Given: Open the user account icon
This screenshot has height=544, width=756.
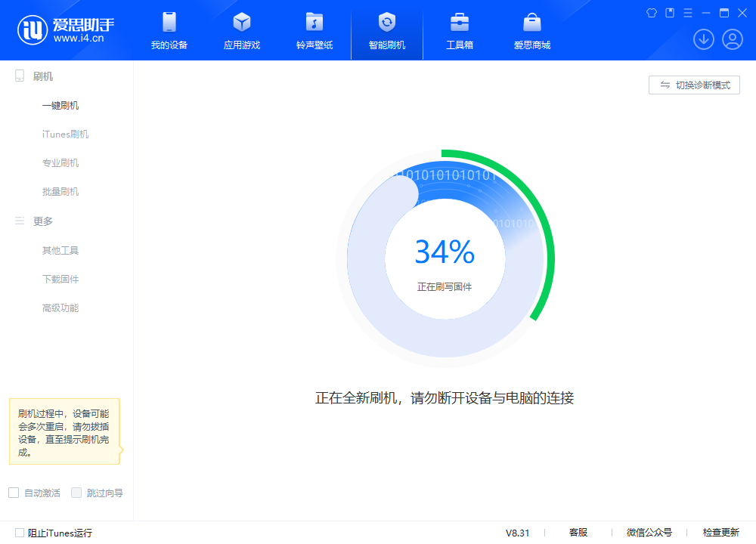Looking at the screenshot, I should click(x=732, y=39).
